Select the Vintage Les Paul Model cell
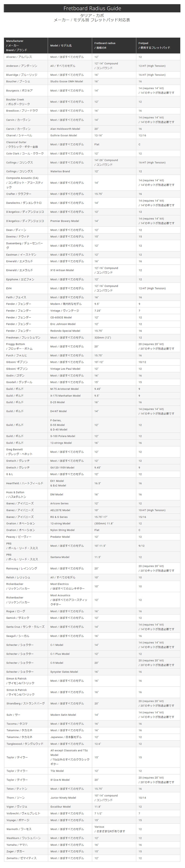The image size is (185, 868). [x=70, y=369]
